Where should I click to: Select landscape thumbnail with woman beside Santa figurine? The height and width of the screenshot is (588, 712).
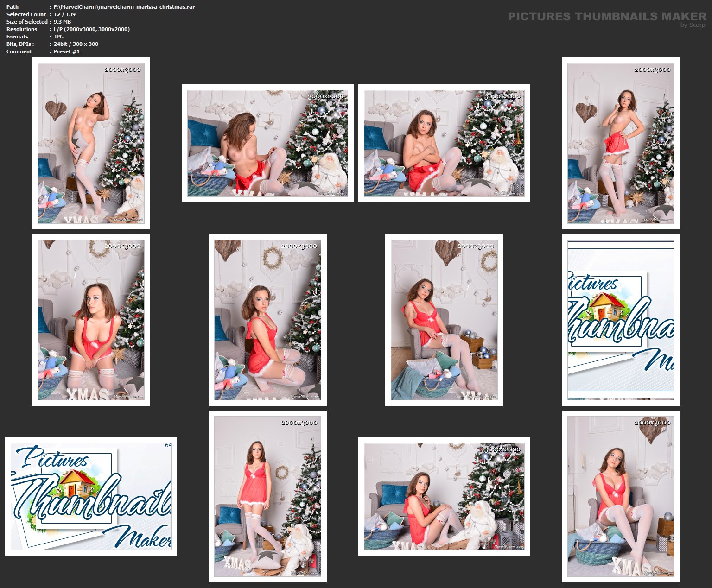click(444, 496)
